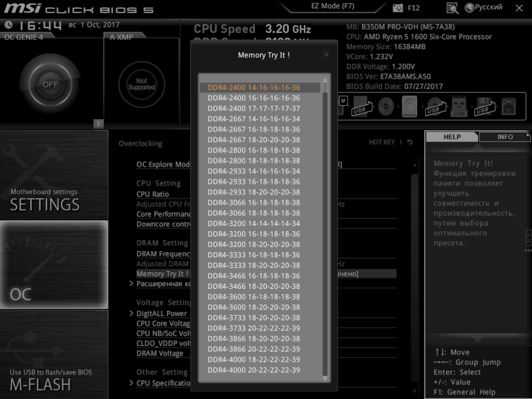
Task: Select the USB optical drive boot icon
Action: coord(435,106)
